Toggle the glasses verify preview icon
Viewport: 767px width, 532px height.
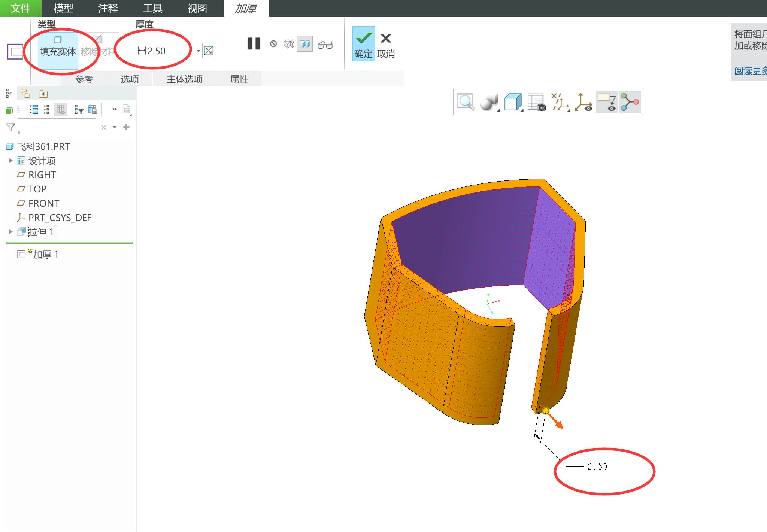tap(325, 45)
